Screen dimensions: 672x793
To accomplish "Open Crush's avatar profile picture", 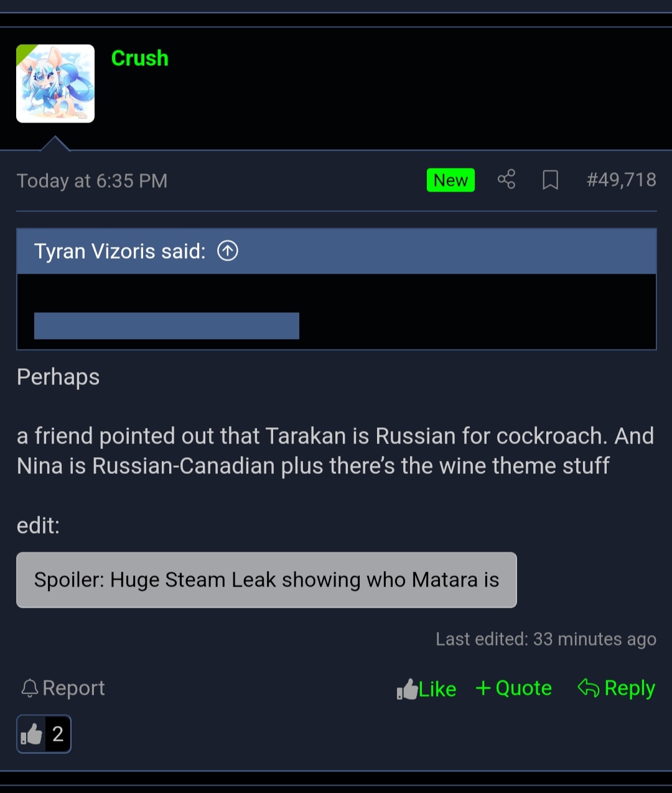I will coord(55,83).
